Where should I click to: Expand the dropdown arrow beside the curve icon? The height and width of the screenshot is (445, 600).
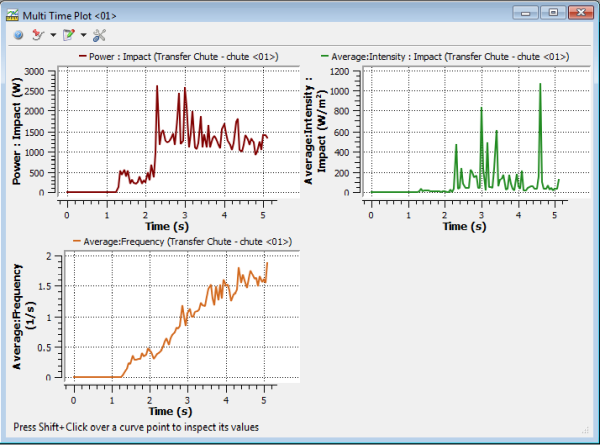point(51,35)
